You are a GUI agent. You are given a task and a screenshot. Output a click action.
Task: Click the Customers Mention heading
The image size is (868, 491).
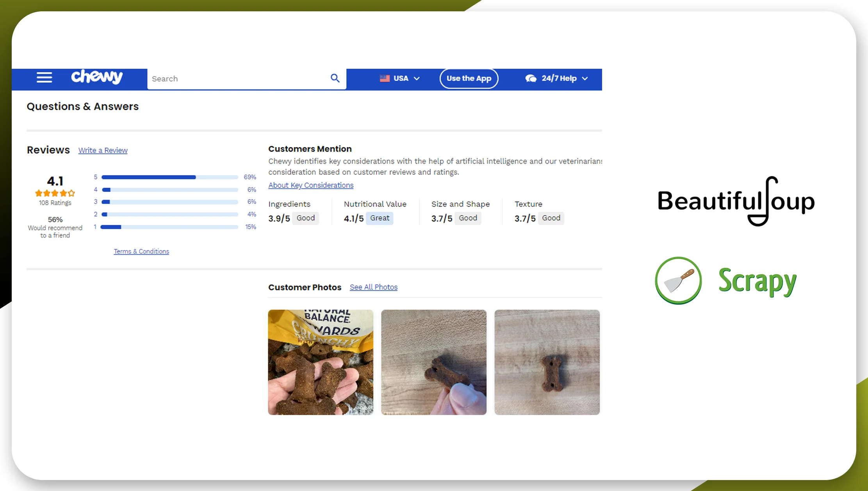[x=310, y=149]
